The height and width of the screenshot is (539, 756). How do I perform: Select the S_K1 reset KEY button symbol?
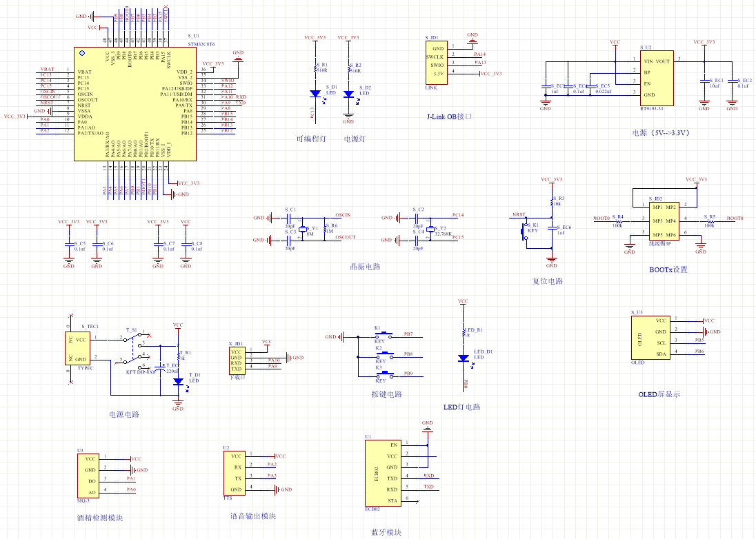(526, 233)
